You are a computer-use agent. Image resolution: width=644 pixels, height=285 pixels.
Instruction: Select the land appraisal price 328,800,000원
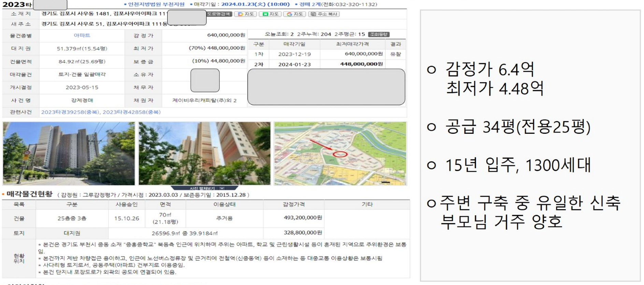pyautogui.click(x=303, y=232)
